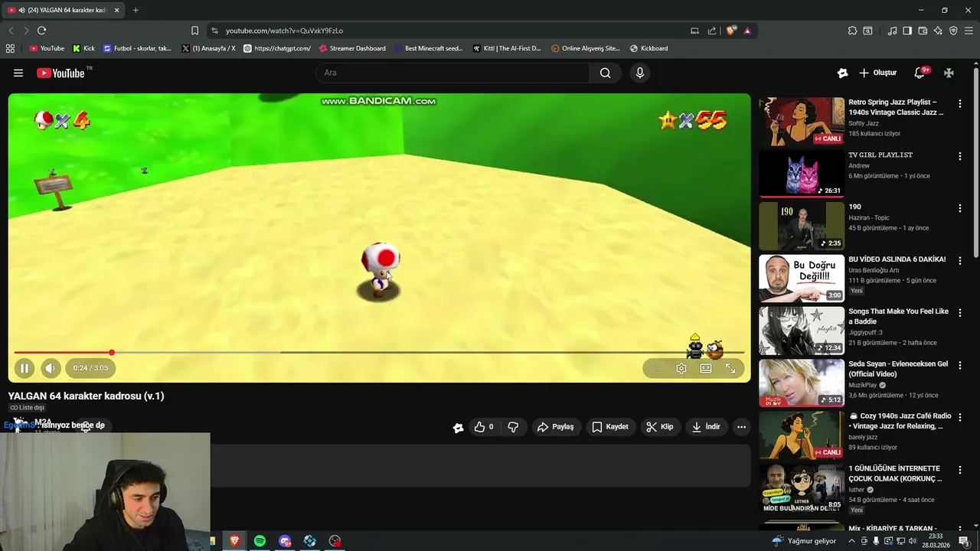Open Online Alışveriş Site bookmark
The height and width of the screenshot is (551, 980).
click(586, 48)
